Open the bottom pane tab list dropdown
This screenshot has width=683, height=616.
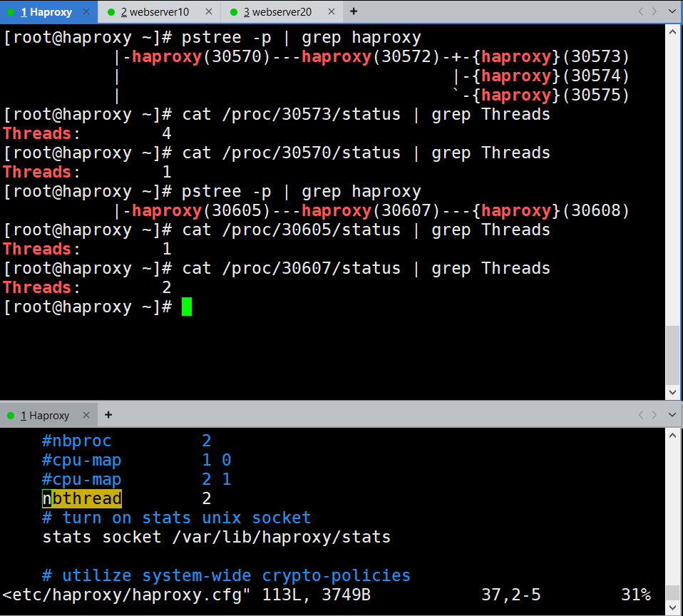click(672, 415)
